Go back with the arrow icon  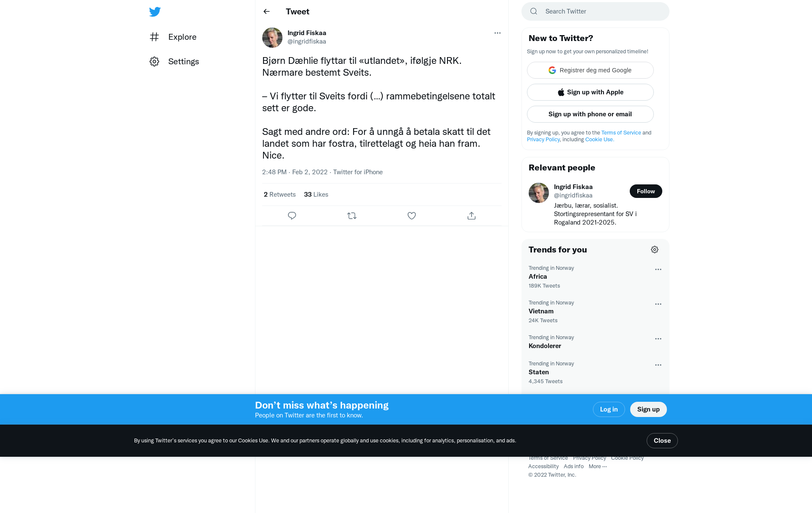coord(266,11)
